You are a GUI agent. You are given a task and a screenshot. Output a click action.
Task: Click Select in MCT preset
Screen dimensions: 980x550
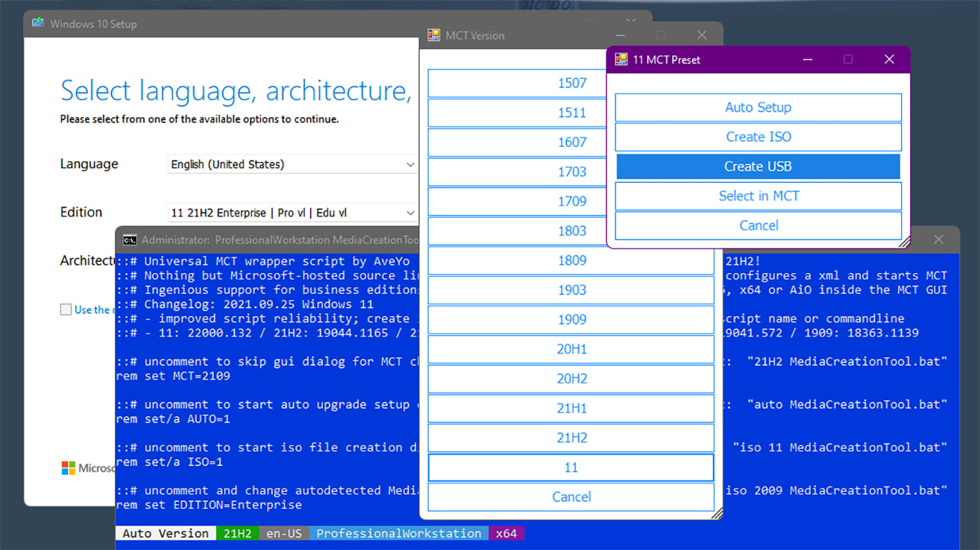[x=758, y=196]
